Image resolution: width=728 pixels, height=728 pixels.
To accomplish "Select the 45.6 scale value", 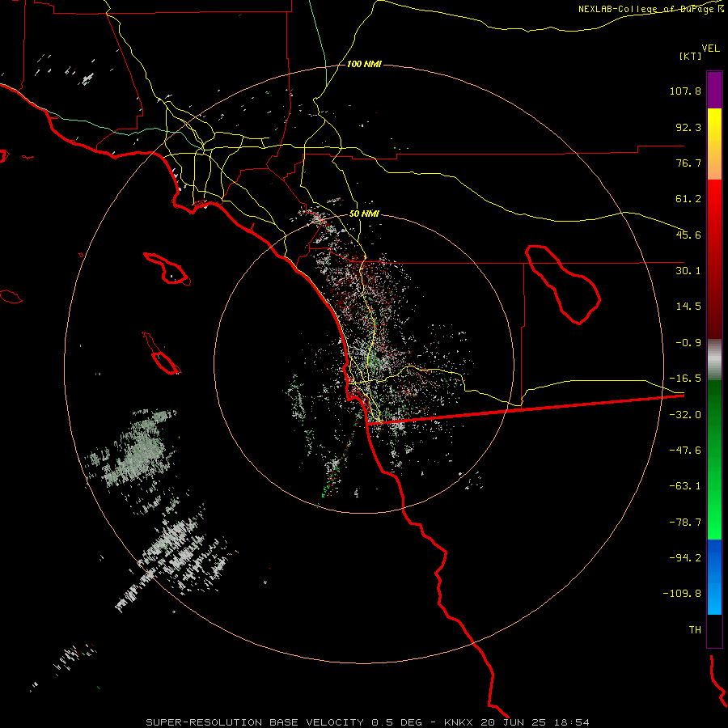I will 688,235.
